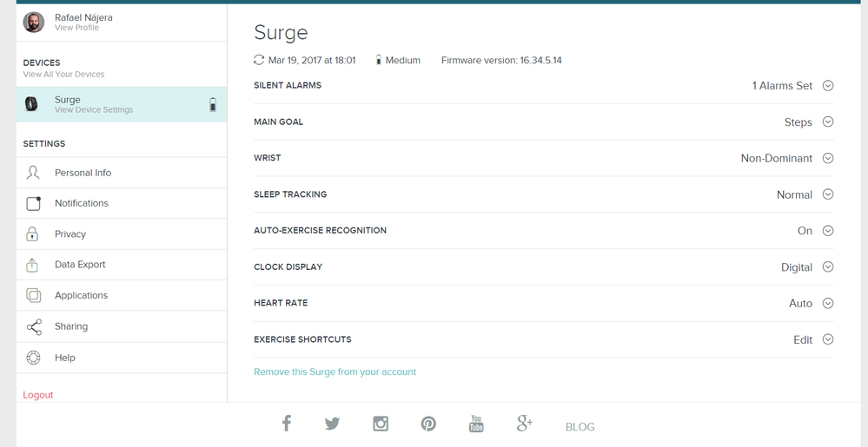The width and height of the screenshot is (868, 447).
Task: Click the Facebook icon in footer
Action: pyautogui.click(x=286, y=424)
